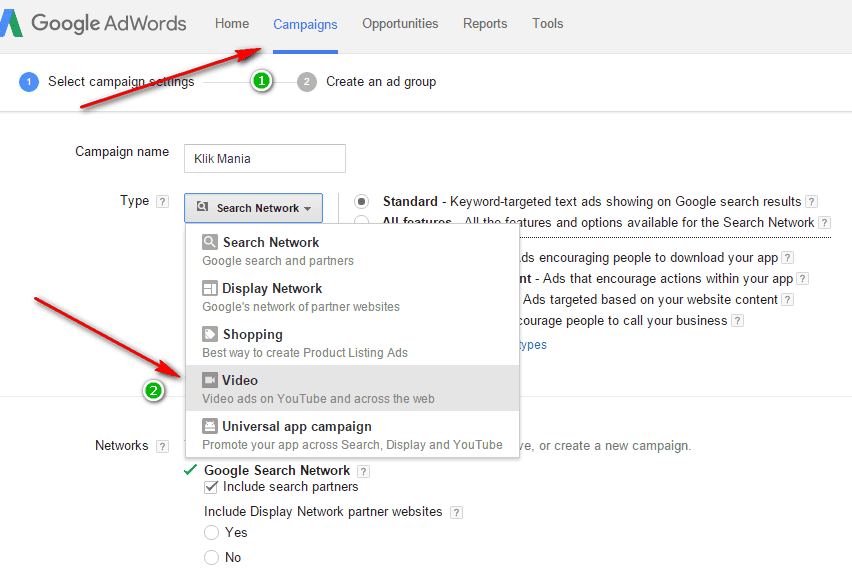Choose Universal app campaign option
The width and height of the screenshot is (852, 572).
pos(352,434)
